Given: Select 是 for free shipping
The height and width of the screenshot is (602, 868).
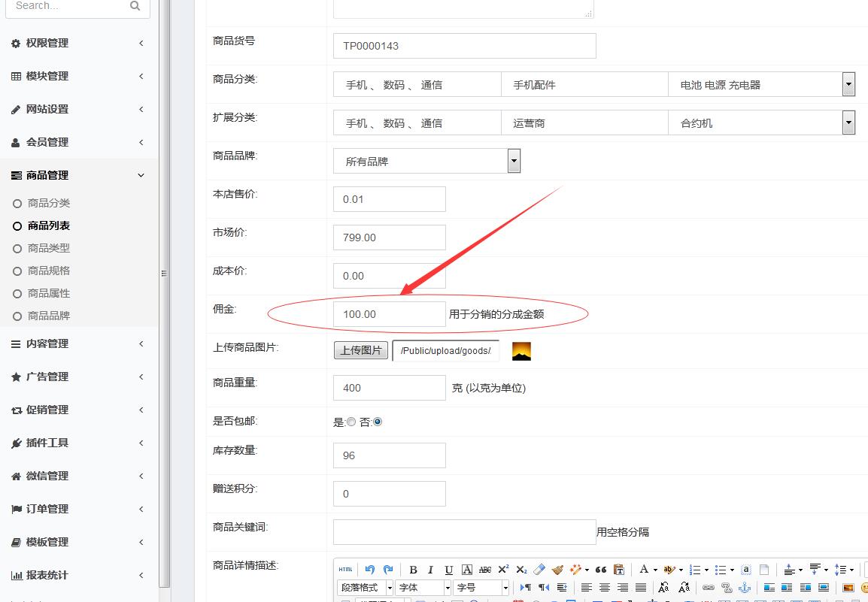Looking at the screenshot, I should point(351,422).
